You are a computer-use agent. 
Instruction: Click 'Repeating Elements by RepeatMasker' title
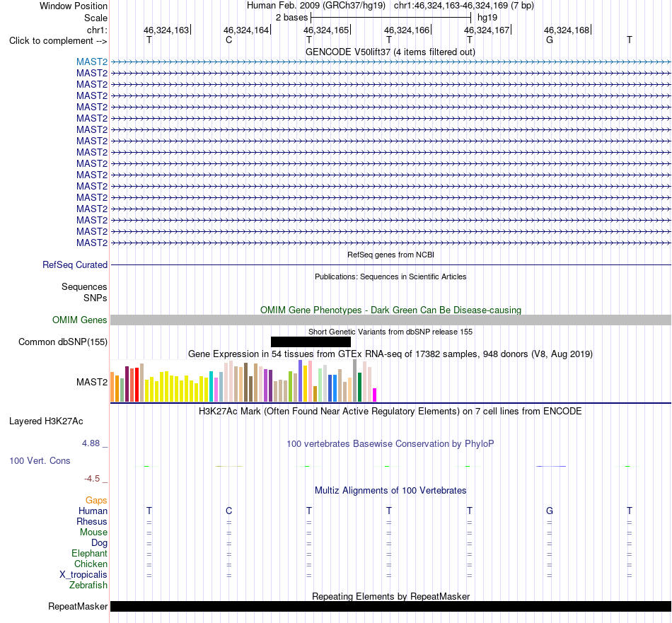pos(391,596)
